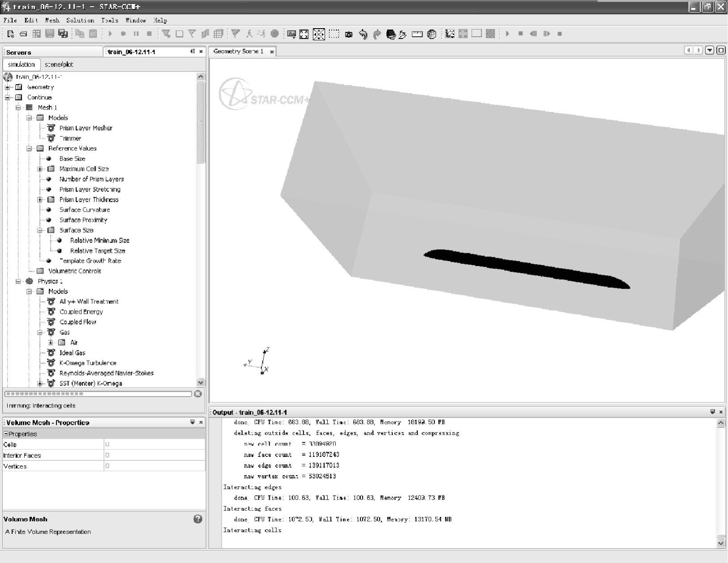
Task: Click the Initialize Solution flag icon
Action: 236,34
